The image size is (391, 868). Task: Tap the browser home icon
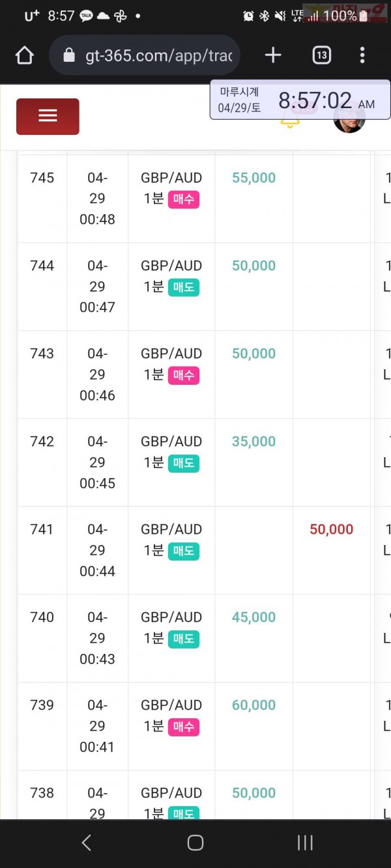(25, 55)
